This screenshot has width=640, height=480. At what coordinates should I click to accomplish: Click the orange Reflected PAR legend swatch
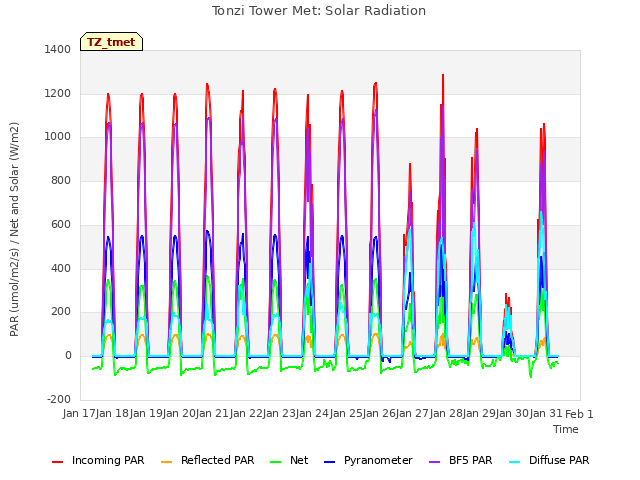tap(167, 462)
